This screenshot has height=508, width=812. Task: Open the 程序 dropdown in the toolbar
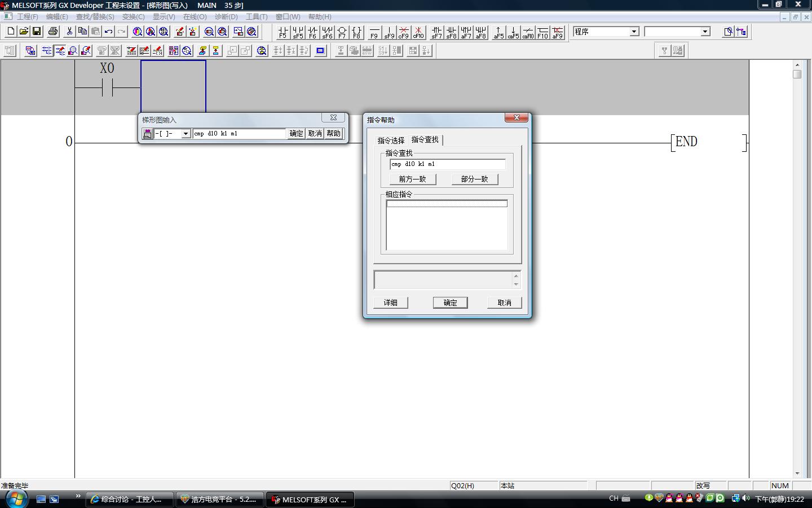click(634, 32)
